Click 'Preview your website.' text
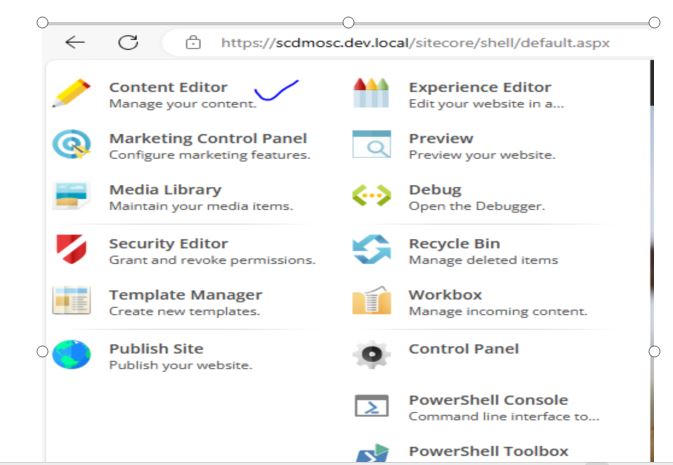The image size is (673, 465). (x=482, y=155)
